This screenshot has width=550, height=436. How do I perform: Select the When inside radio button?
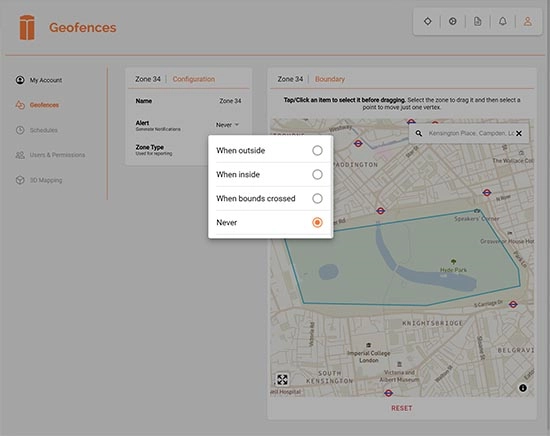point(317,174)
